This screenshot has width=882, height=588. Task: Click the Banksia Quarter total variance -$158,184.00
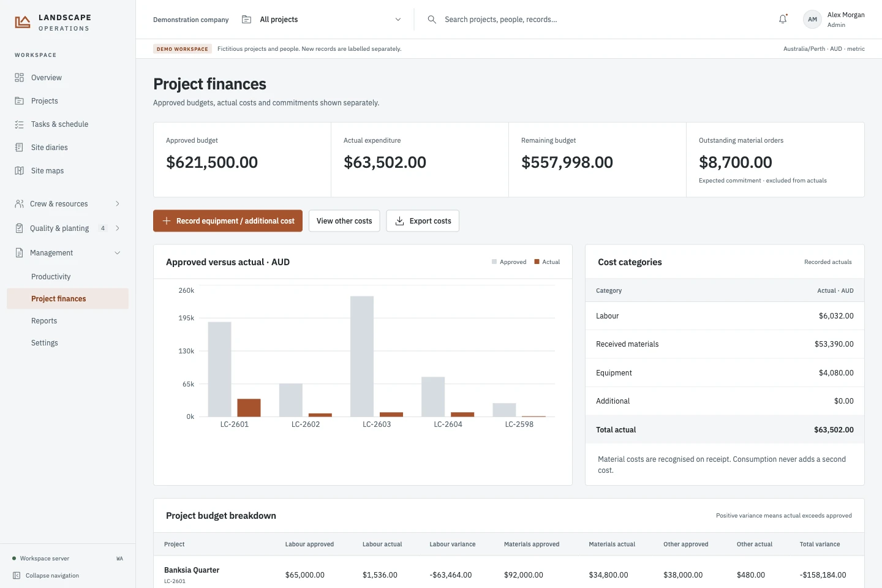click(823, 575)
